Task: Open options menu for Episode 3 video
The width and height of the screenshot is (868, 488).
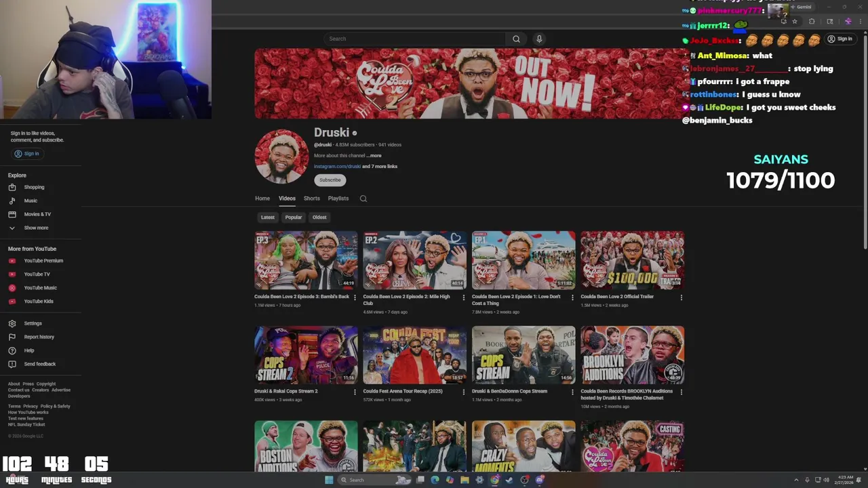Action: pyautogui.click(x=355, y=297)
